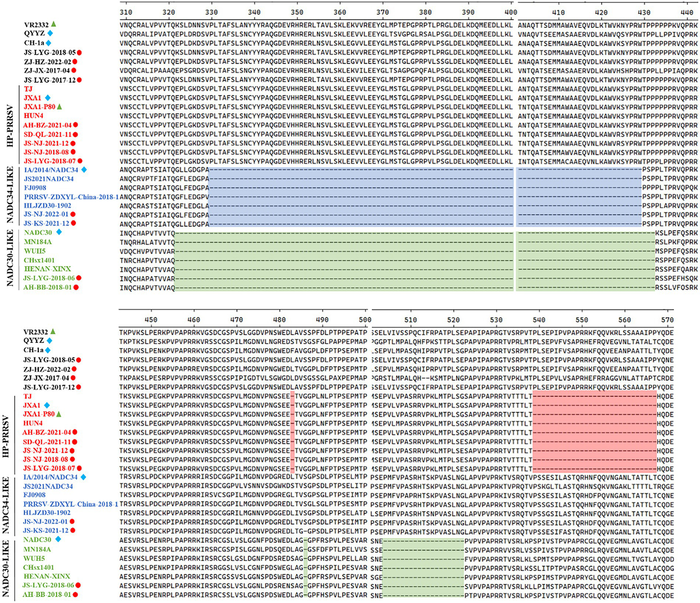
Task: Select the green triangle beside JXA1-P80 in the lower alignment
Action: click(x=59, y=414)
